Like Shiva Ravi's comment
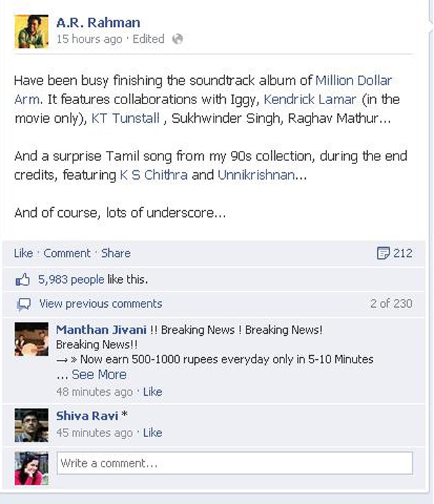The height and width of the screenshot is (504, 434). click(x=152, y=433)
